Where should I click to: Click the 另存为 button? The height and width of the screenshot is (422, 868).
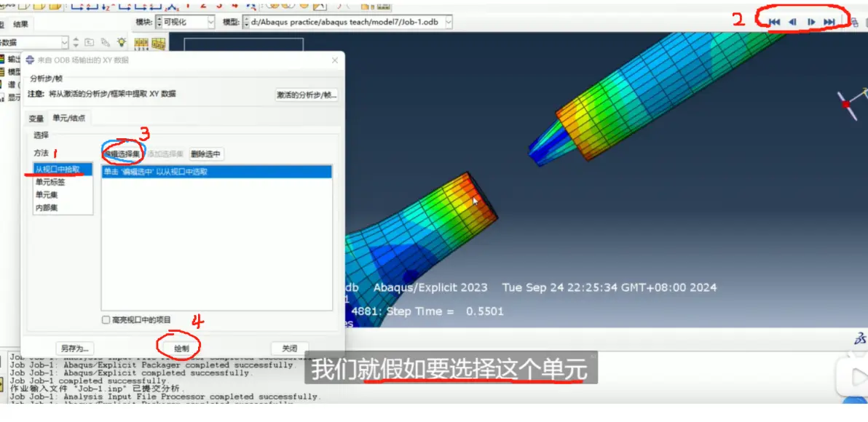(x=74, y=349)
